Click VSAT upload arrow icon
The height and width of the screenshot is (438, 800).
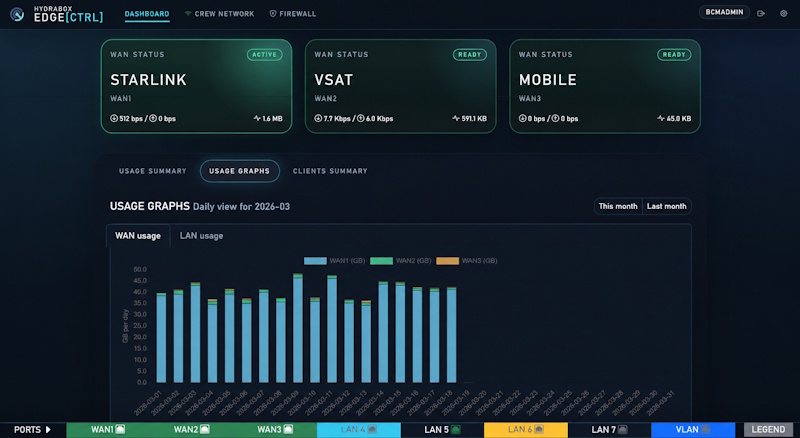(x=361, y=118)
